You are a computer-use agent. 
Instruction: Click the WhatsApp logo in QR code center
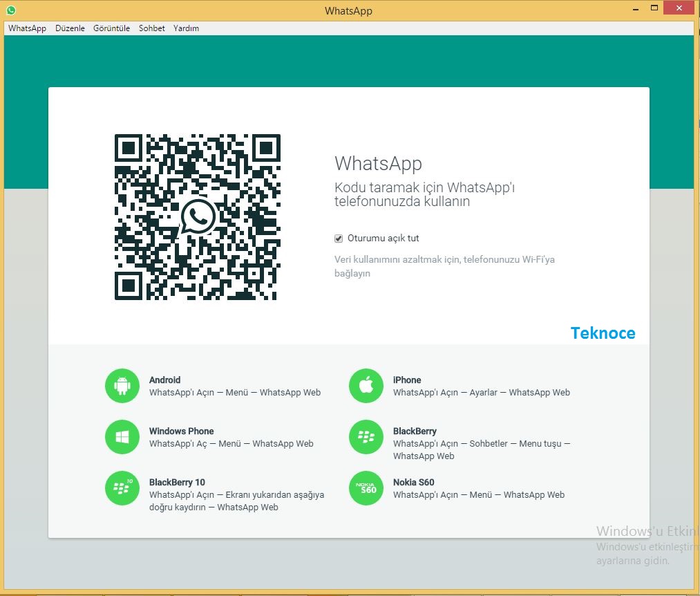click(x=198, y=216)
